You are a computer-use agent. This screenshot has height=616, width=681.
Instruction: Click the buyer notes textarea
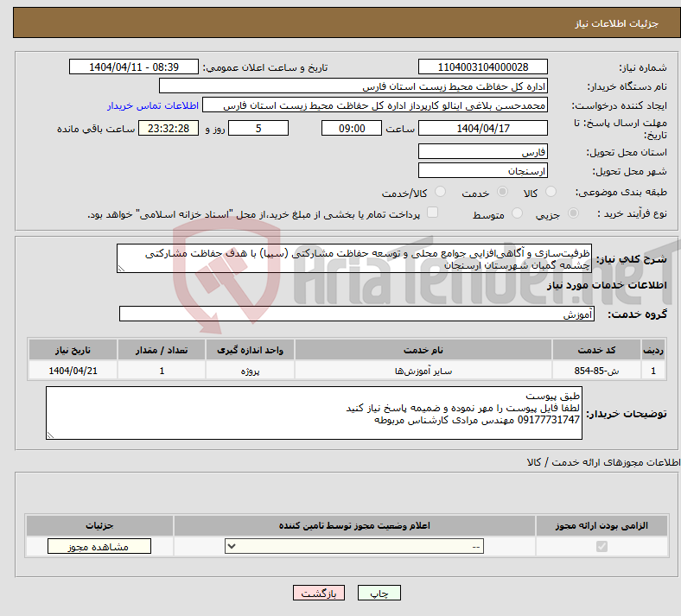click(314, 413)
